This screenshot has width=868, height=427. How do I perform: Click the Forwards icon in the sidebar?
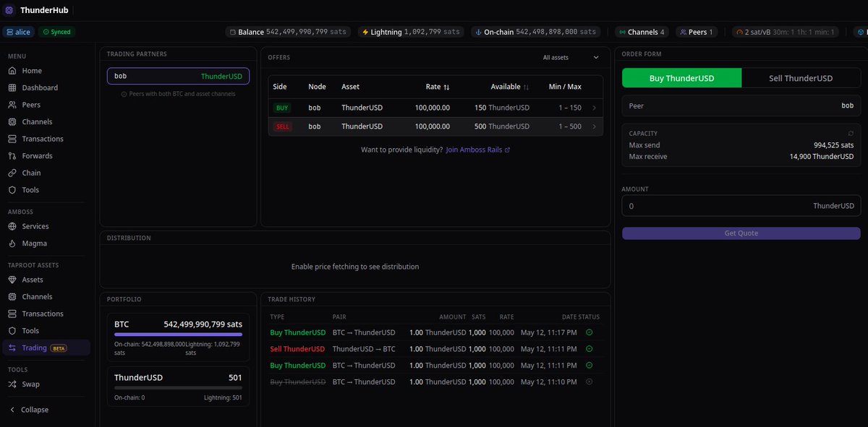click(12, 156)
